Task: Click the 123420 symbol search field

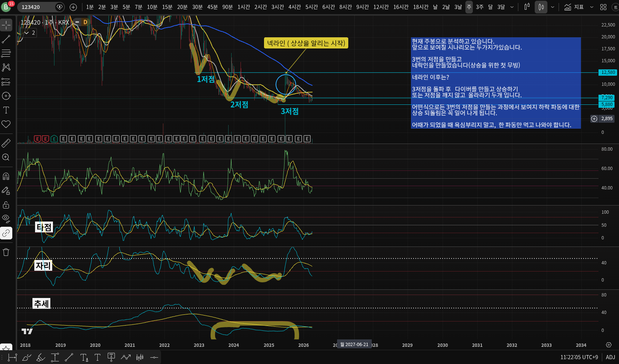Action: (37, 7)
